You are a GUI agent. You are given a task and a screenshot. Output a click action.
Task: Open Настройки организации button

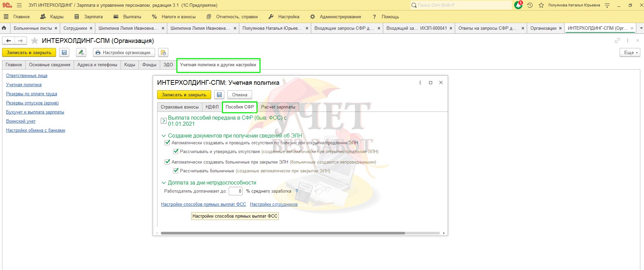pos(124,53)
